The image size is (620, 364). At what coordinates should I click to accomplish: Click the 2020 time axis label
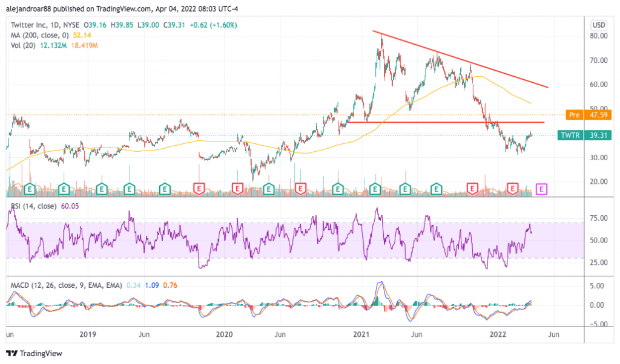pyautogui.click(x=224, y=334)
